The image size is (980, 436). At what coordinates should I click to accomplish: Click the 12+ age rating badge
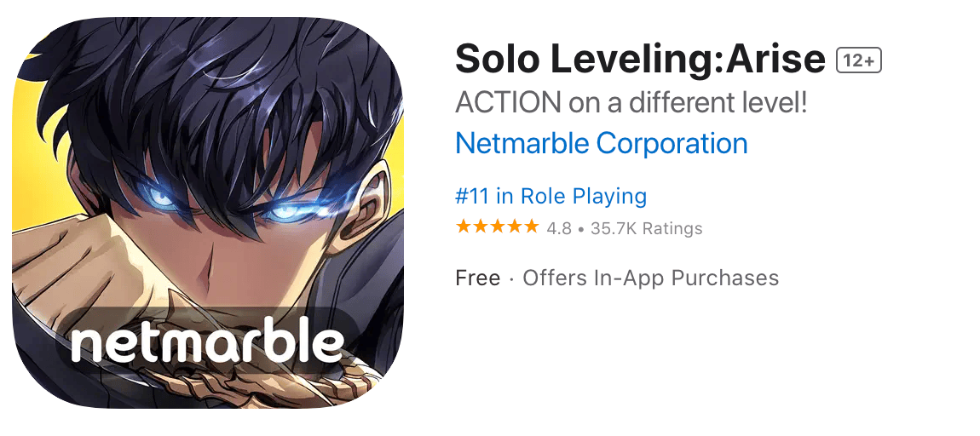point(859,60)
